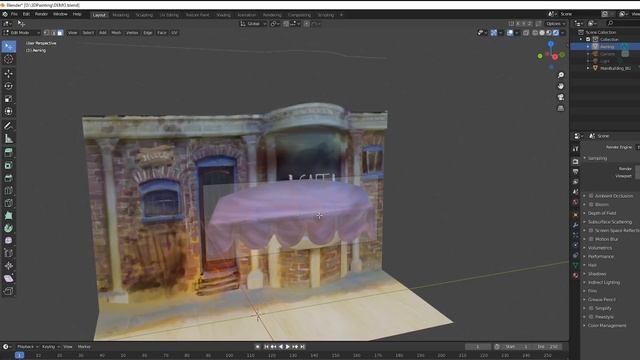The height and width of the screenshot is (360, 640).
Task: Select the Extrude Region tool
Action: [9, 153]
